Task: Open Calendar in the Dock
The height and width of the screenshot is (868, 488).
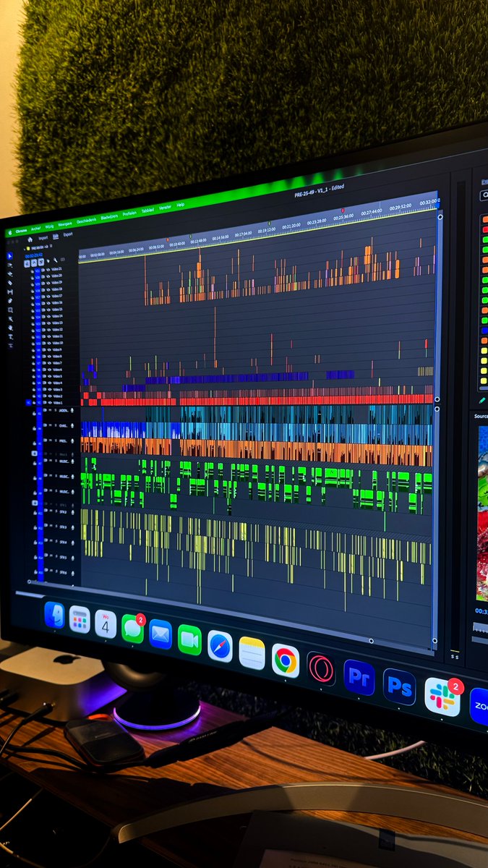Action: pos(106,624)
